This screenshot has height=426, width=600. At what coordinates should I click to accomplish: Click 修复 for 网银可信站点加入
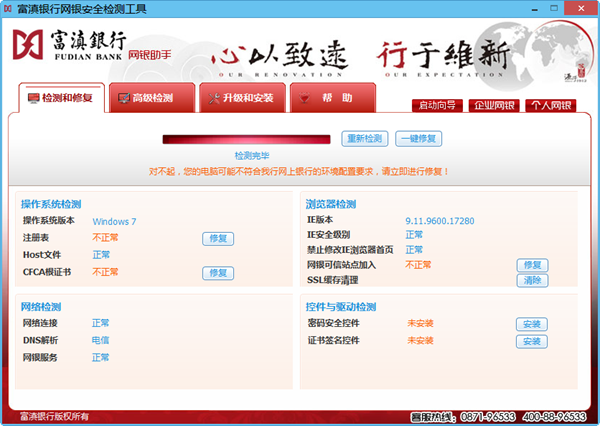point(532,265)
